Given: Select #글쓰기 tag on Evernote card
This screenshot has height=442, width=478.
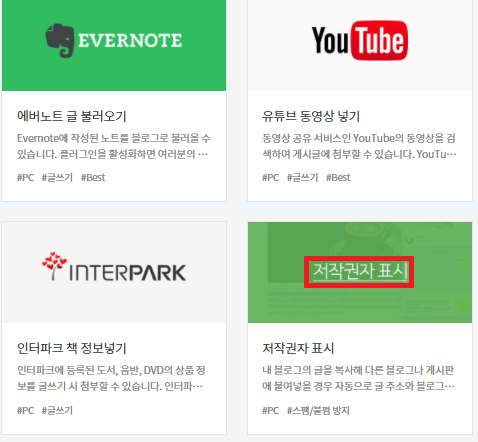Looking at the screenshot, I should click(57, 177).
